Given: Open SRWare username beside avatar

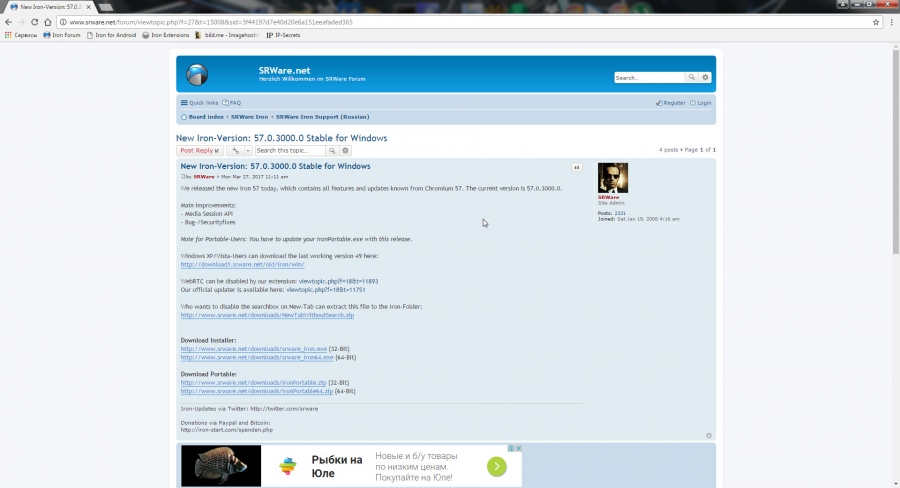Looking at the screenshot, I should [x=608, y=197].
